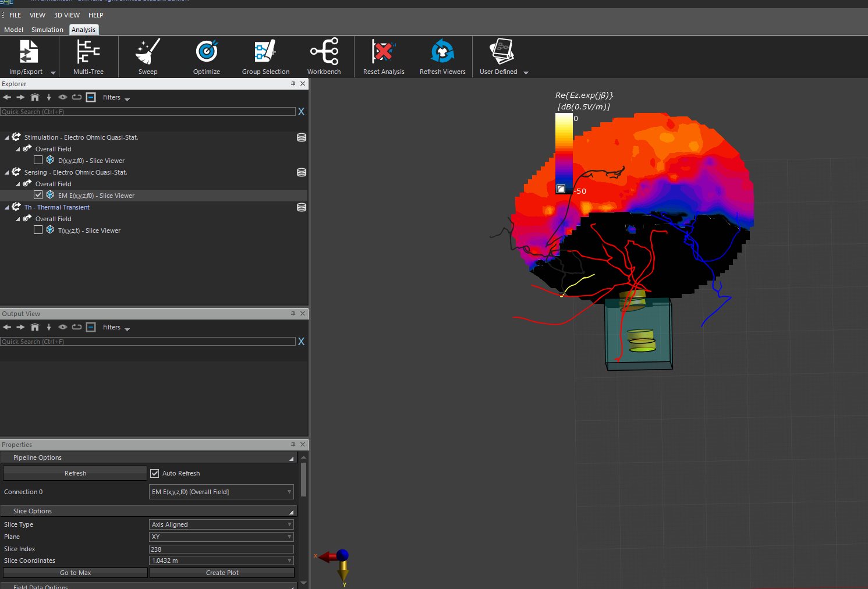This screenshot has height=589, width=868.
Task: Click the Slice Index input field
Action: point(221,549)
